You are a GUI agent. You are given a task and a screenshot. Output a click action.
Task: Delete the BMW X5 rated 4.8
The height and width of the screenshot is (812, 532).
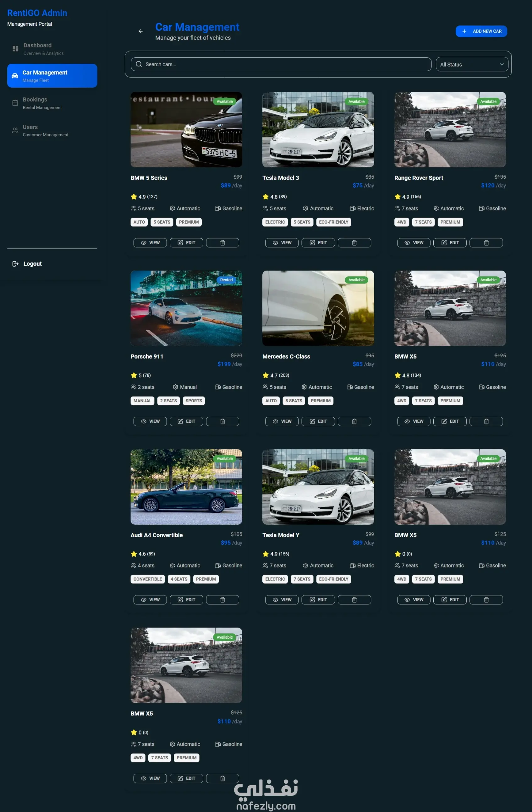(x=486, y=421)
